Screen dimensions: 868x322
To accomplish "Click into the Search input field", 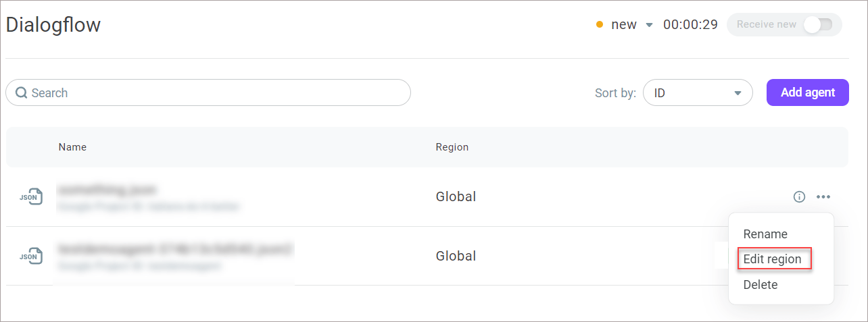I will pos(208,93).
